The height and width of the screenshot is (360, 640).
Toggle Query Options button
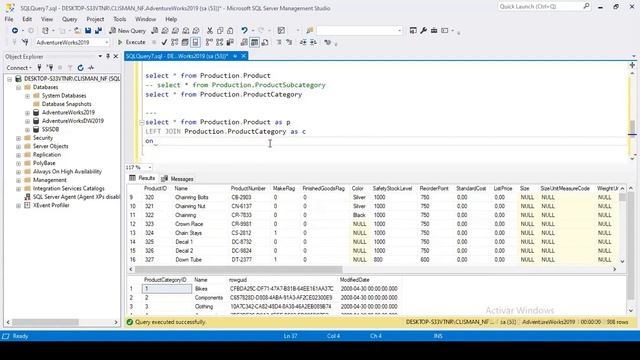click(x=185, y=42)
